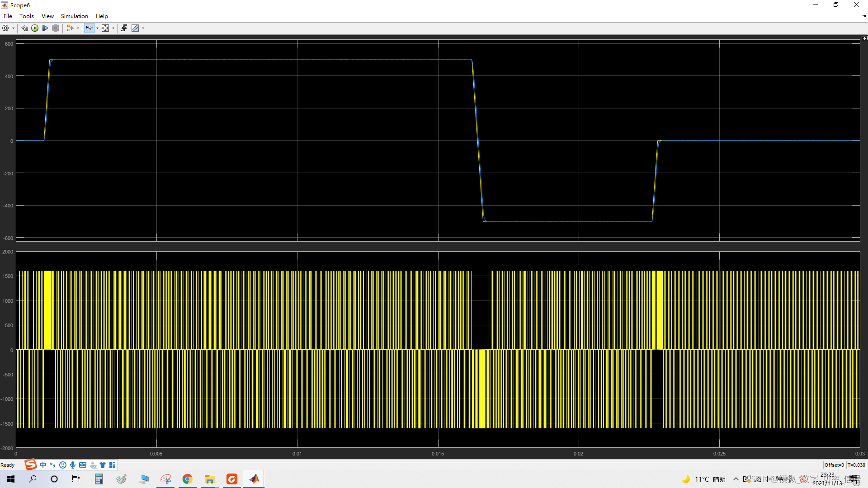Screen dimensions: 868x488
Task: Click the Triggers icon
Action: pyautogui.click(x=124, y=28)
